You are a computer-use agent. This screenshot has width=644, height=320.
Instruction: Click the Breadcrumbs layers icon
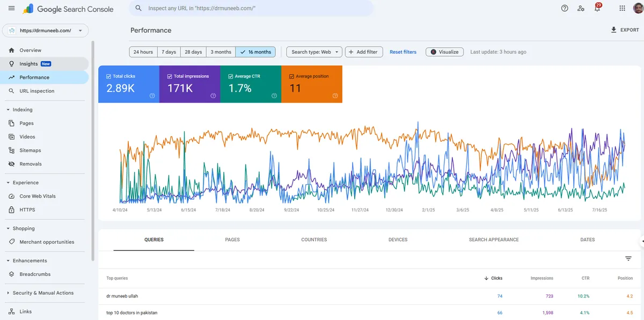(x=11, y=274)
